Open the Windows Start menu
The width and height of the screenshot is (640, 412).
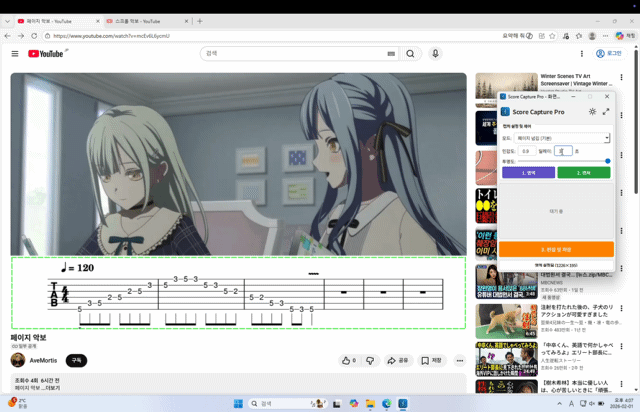pos(238,403)
